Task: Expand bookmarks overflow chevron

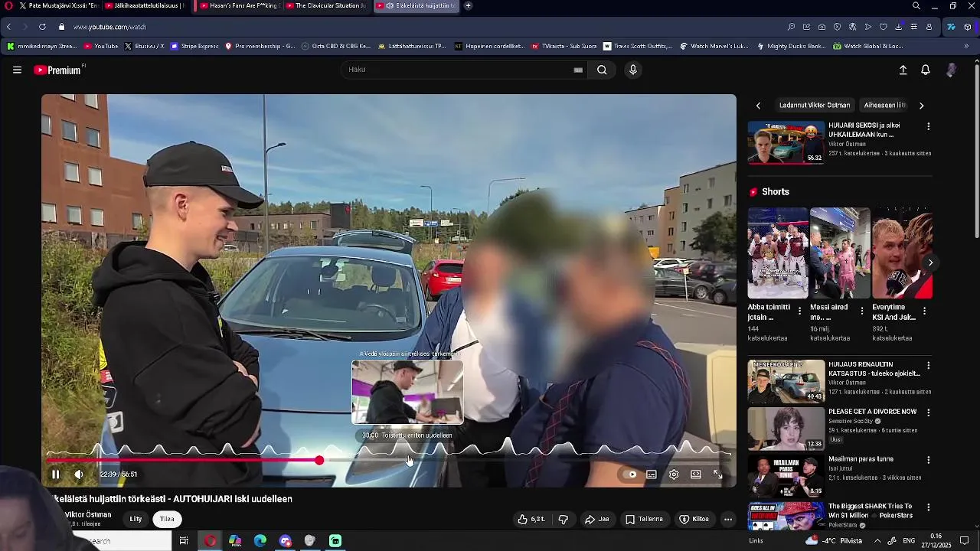Action: pos(966,46)
